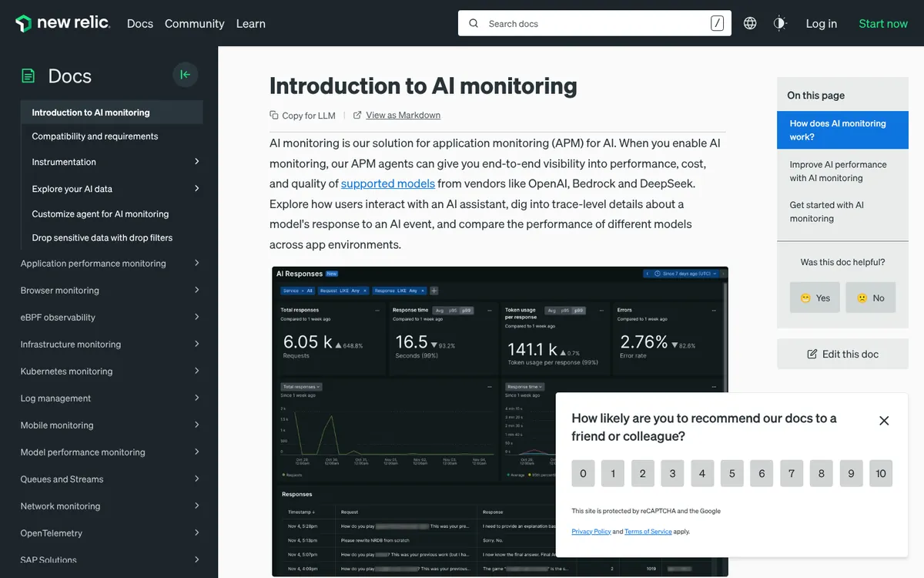Open the Terms of Service link
Screen dimensions: 924x578
click(648, 532)
